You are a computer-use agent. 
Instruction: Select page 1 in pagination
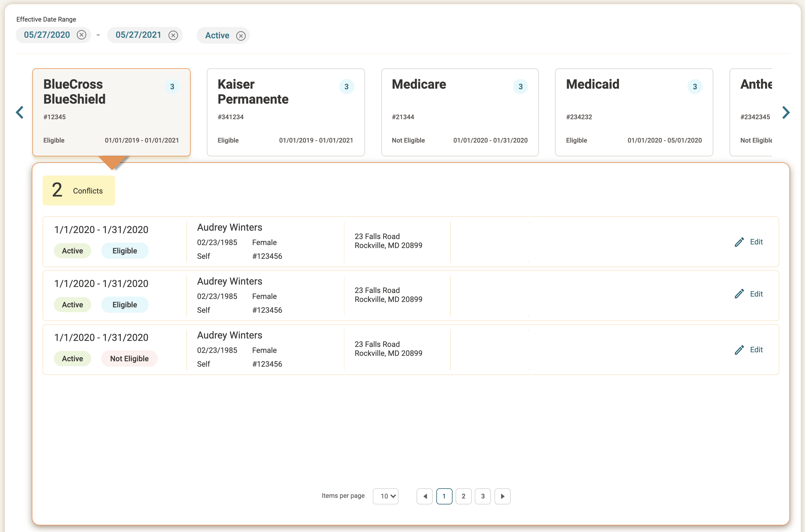point(444,496)
